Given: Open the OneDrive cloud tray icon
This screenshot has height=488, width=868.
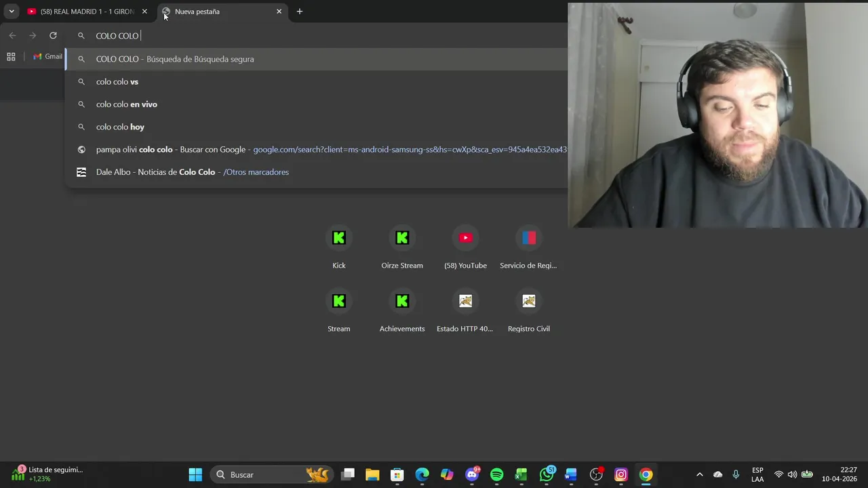Looking at the screenshot, I should pyautogui.click(x=718, y=474).
